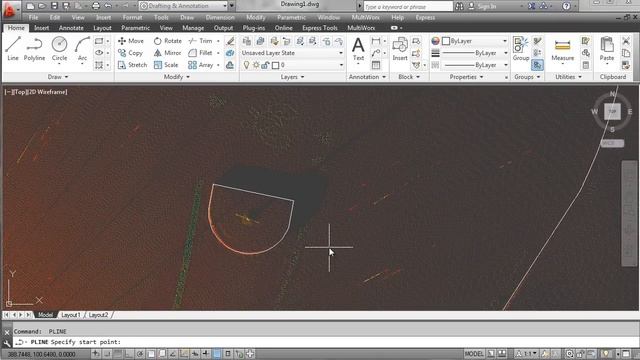Select the Polyline tool
This screenshot has height=360, width=640.
click(34, 49)
